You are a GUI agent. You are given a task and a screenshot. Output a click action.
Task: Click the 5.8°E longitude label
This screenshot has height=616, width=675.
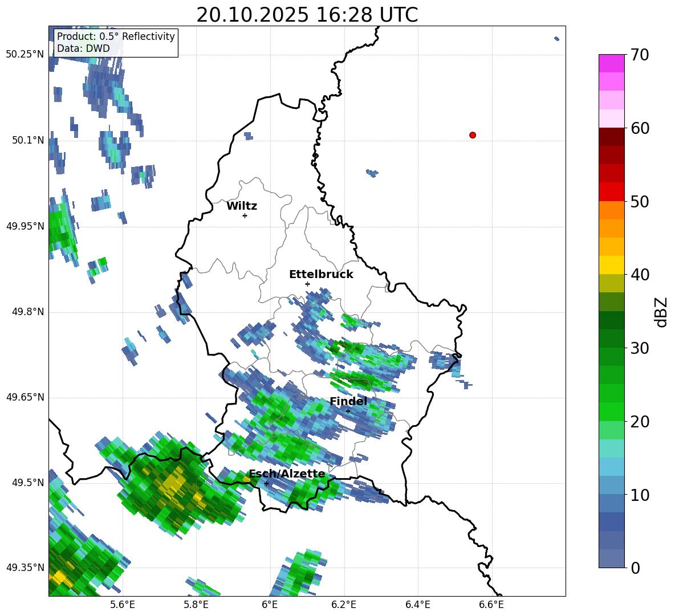coord(196,605)
